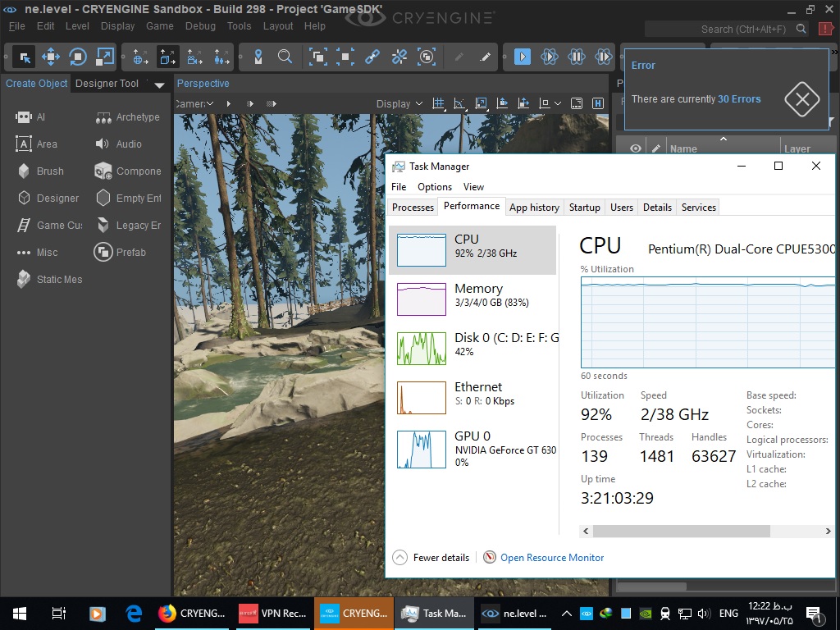
Task: Open the Designer object category
Action: [x=48, y=199]
